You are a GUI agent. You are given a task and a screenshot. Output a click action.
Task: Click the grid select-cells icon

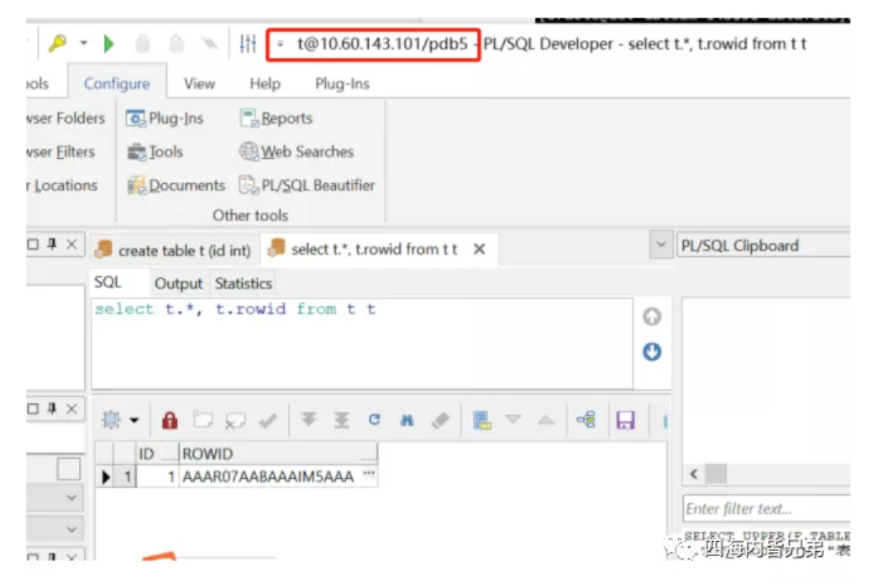(111, 420)
